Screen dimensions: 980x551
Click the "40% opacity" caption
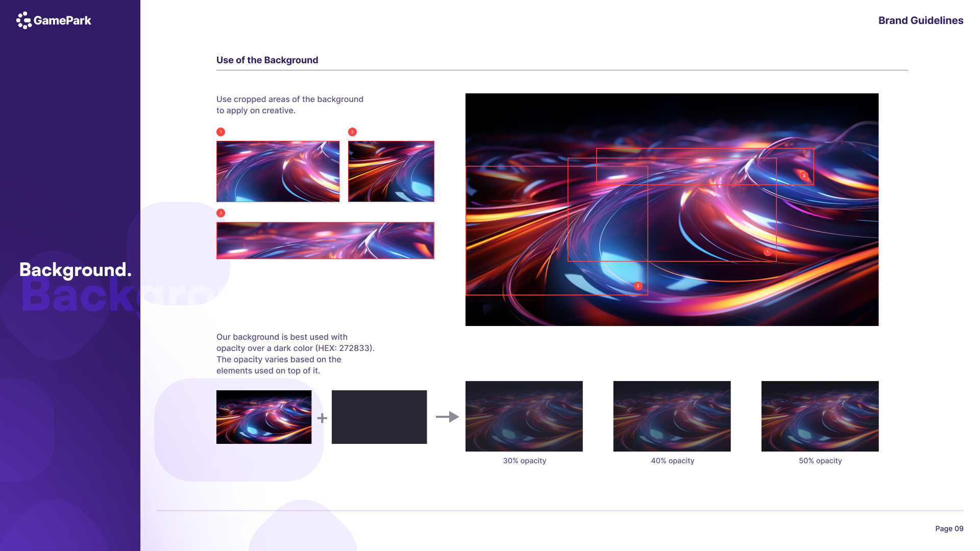coord(673,461)
